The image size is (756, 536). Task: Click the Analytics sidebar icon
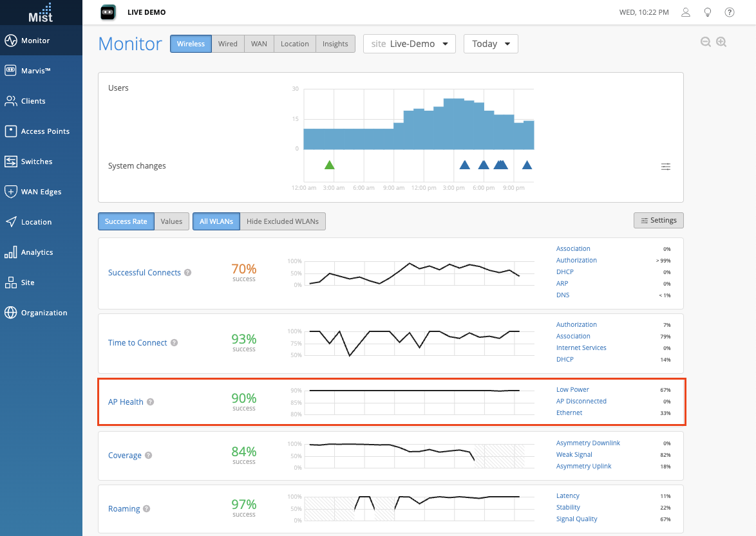coord(11,252)
